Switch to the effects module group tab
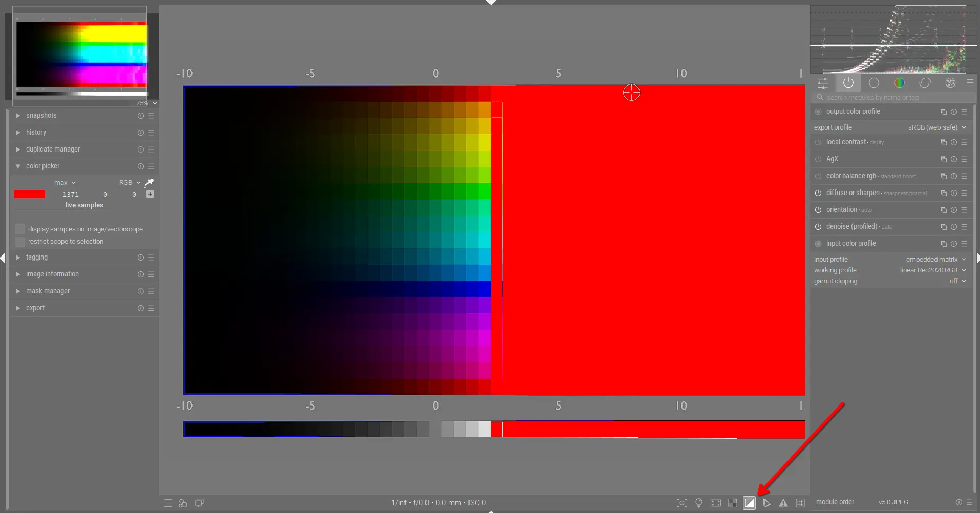980x513 pixels. point(951,83)
